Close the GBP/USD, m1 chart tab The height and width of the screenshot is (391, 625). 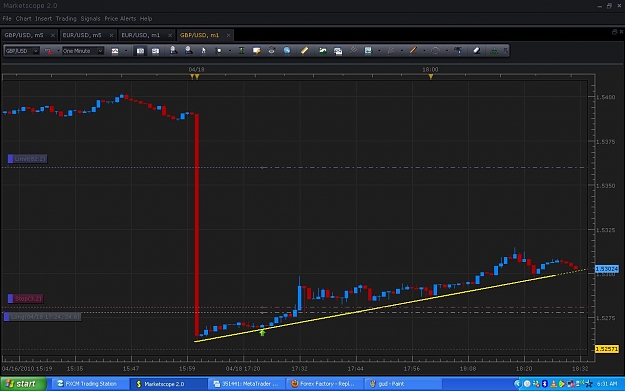228,35
